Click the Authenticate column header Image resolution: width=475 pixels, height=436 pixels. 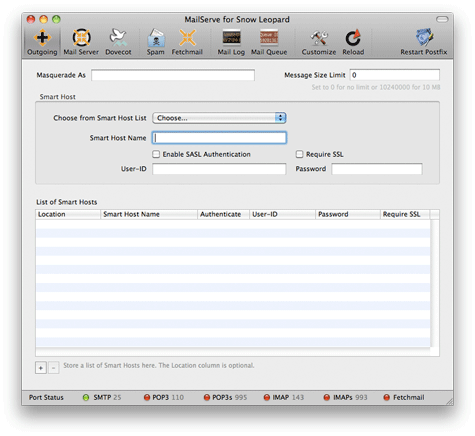point(223,214)
